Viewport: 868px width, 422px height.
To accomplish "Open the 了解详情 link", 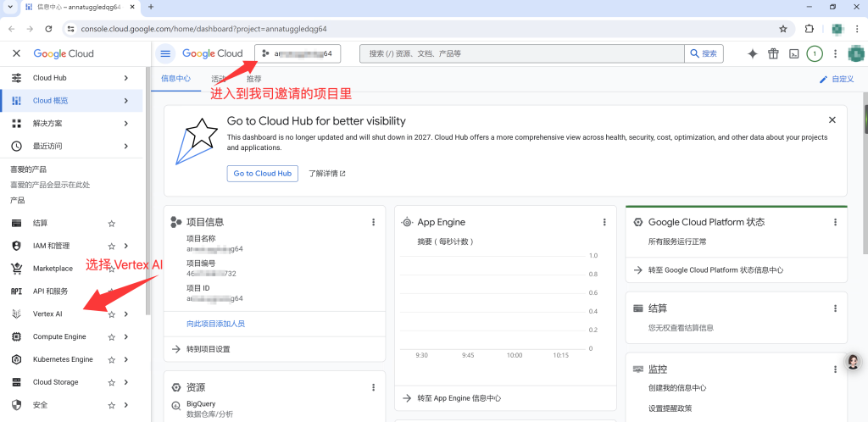I will coord(327,173).
